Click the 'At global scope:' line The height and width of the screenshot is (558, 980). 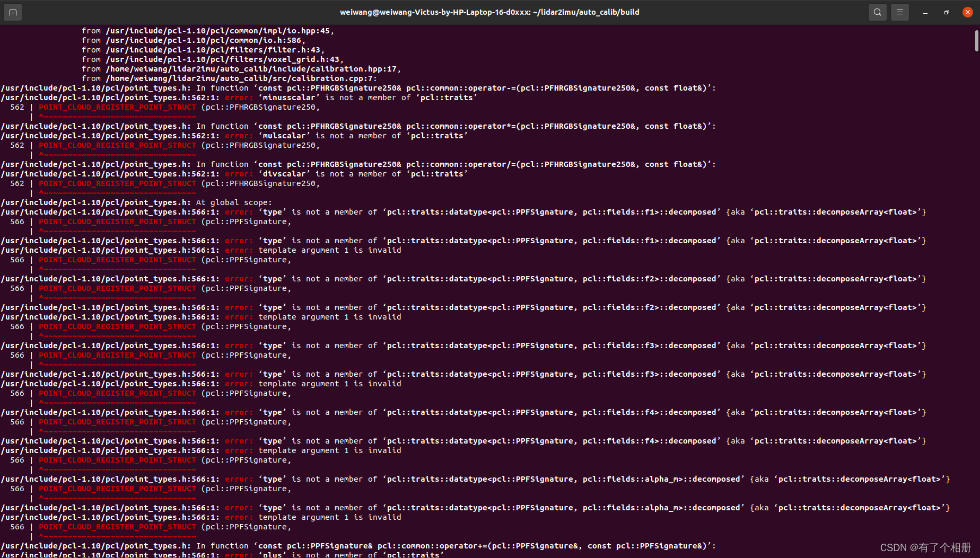pos(136,202)
